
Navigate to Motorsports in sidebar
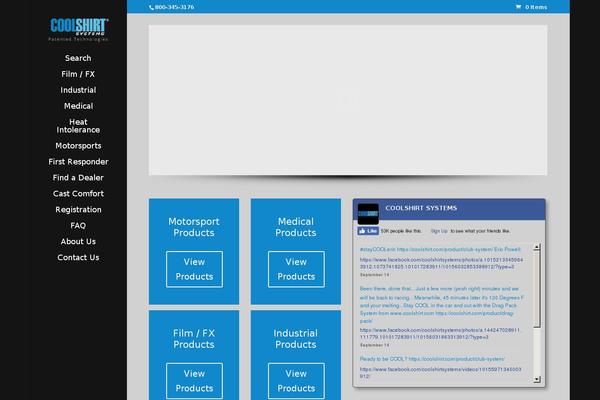tap(78, 146)
